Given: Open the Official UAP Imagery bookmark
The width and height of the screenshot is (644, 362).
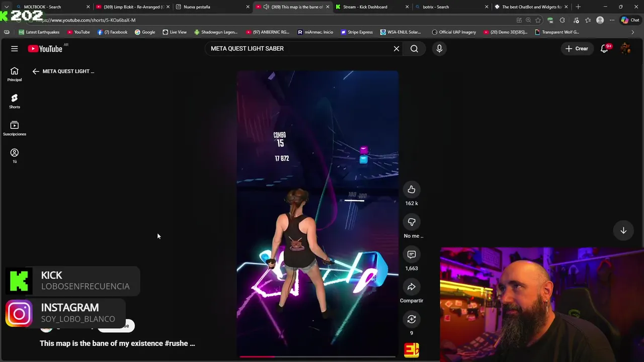Looking at the screenshot, I should (x=454, y=32).
